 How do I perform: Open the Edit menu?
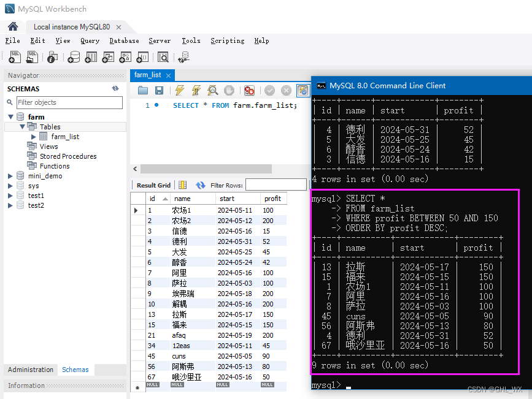click(x=37, y=40)
